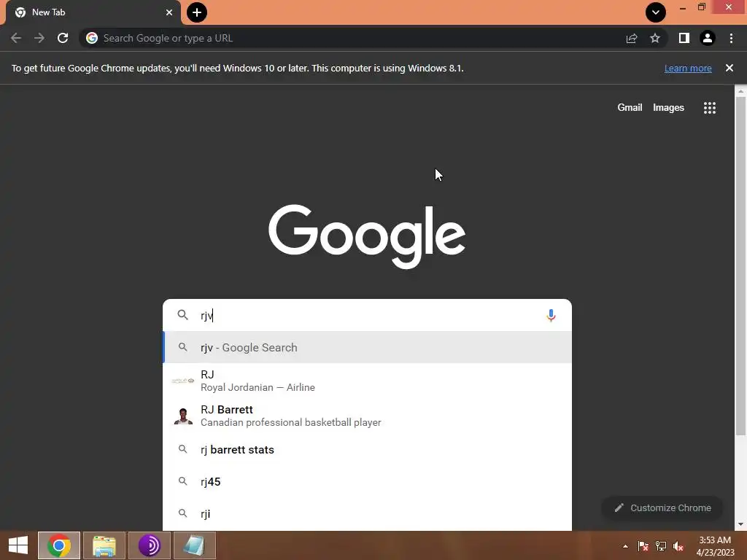Select RJ Royal Jordanian Airline suggestion
Image resolution: width=747 pixels, height=560 pixels.
tap(367, 381)
